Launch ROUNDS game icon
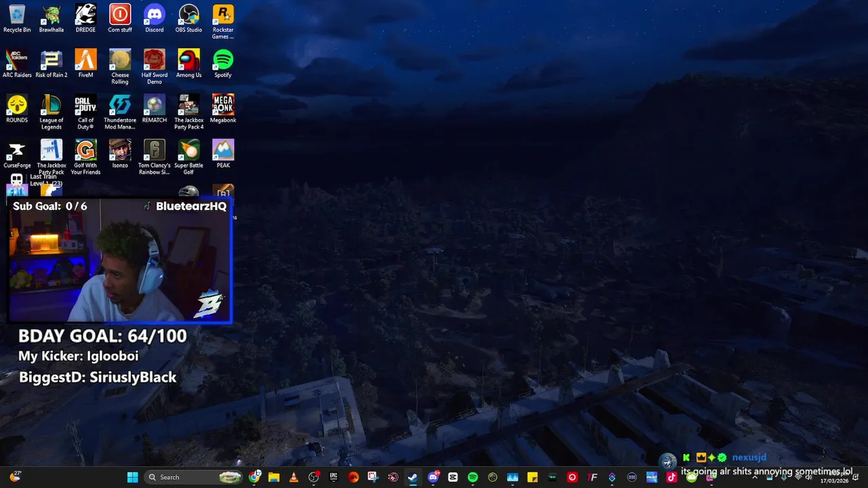Screen dimensions: 868x488 coord(17,108)
